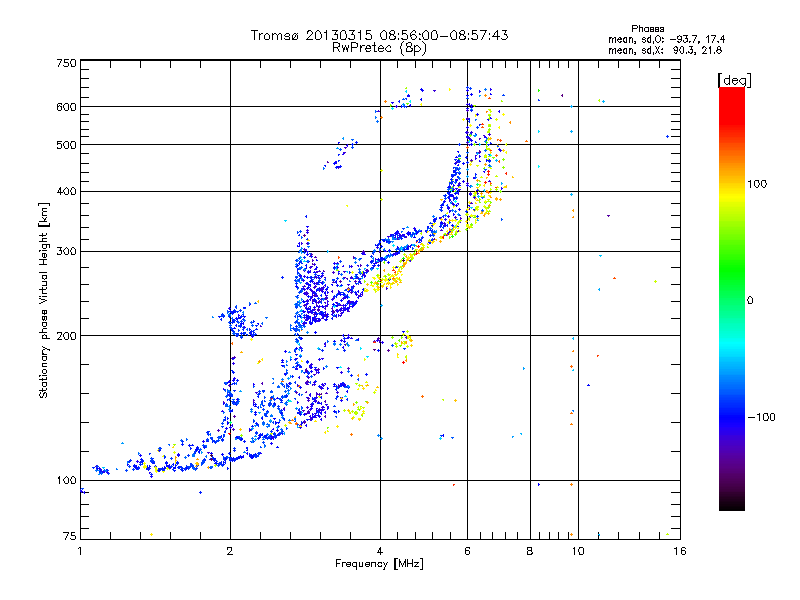The height and width of the screenshot is (600, 800).
Task: Click the x-axis tick label '16'
Action: 680,551
